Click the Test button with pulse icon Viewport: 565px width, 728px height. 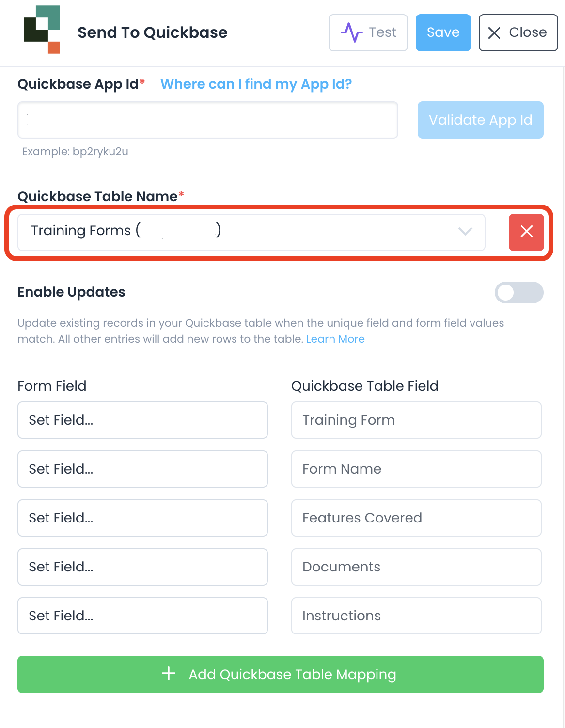point(368,32)
